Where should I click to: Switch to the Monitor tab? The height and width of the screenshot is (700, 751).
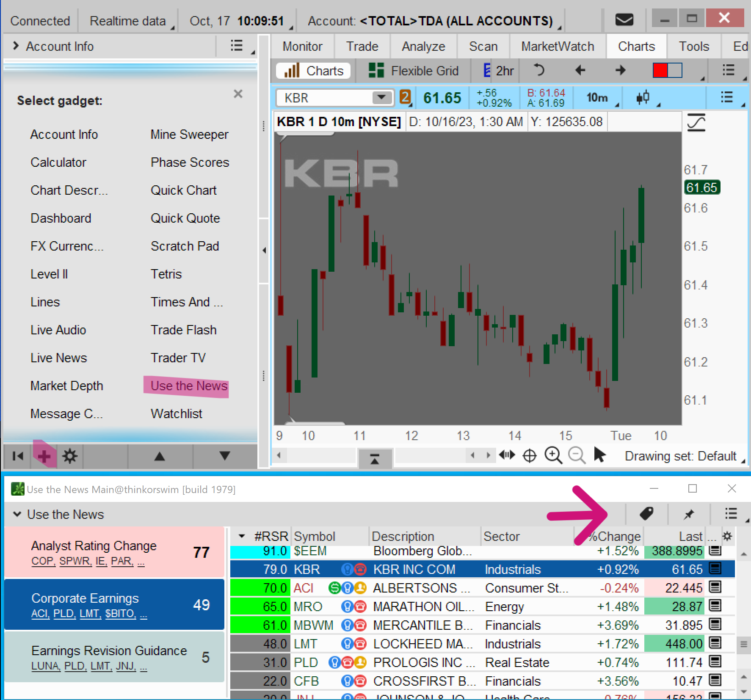point(302,46)
